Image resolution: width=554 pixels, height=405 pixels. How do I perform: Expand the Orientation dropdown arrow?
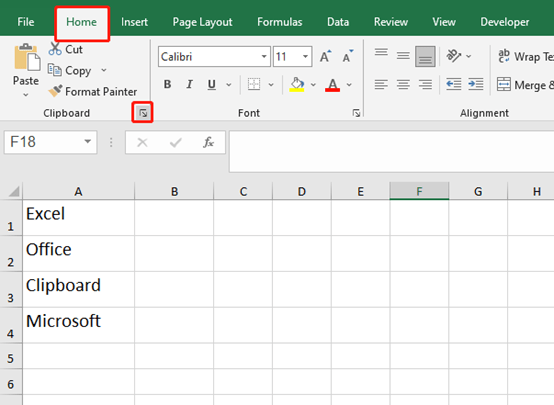tap(468, 56)
